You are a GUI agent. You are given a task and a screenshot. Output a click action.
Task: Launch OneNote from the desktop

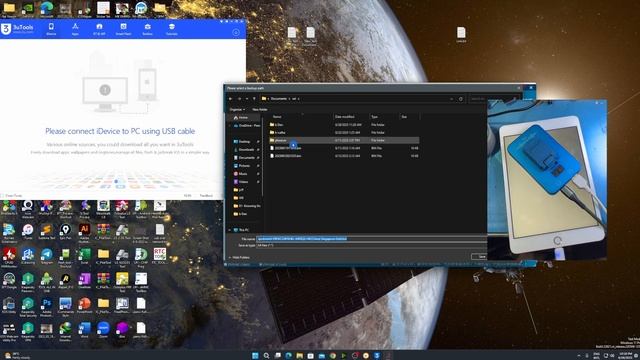pyautogui.click(x=84, y=281)
